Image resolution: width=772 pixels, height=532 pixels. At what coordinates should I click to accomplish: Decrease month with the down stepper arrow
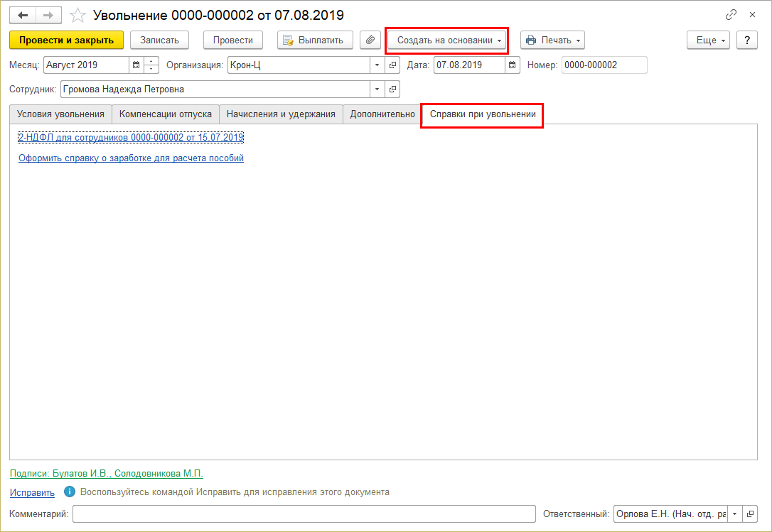(151, 70)
